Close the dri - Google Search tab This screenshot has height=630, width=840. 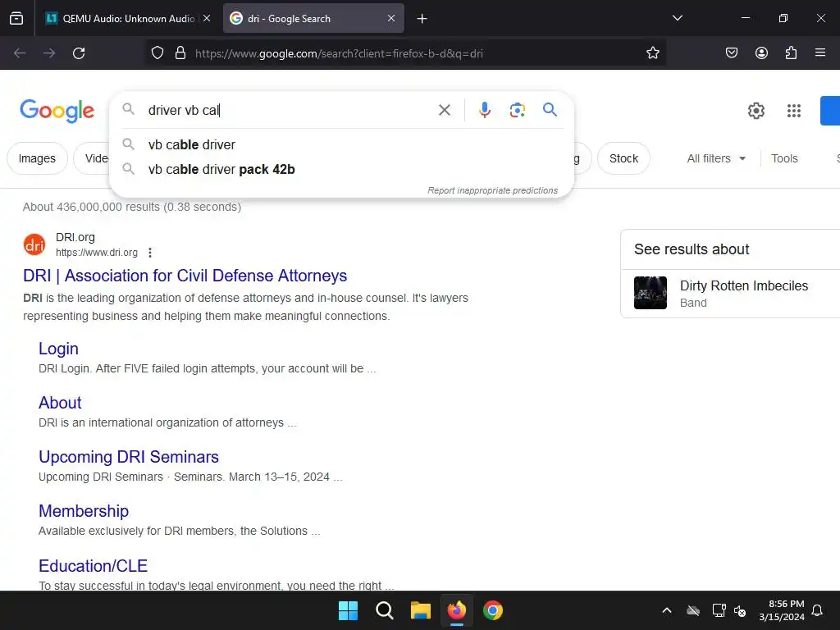(391, 18)
